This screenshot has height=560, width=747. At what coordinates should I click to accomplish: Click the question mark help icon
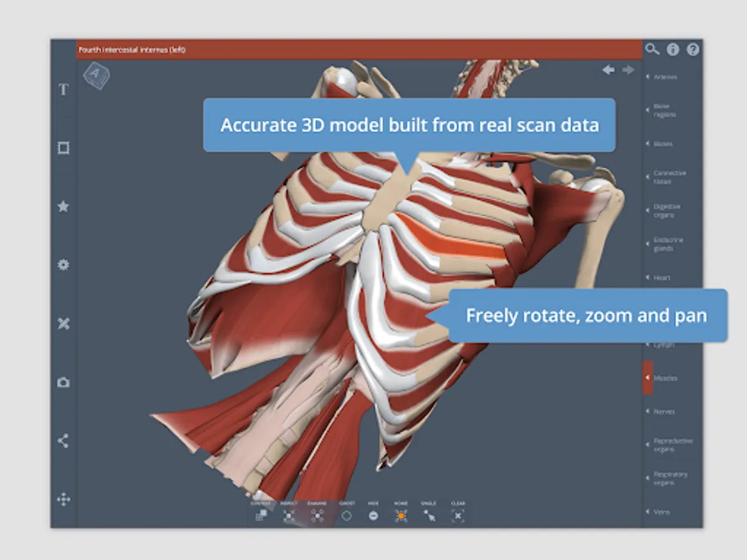point(693,49)
